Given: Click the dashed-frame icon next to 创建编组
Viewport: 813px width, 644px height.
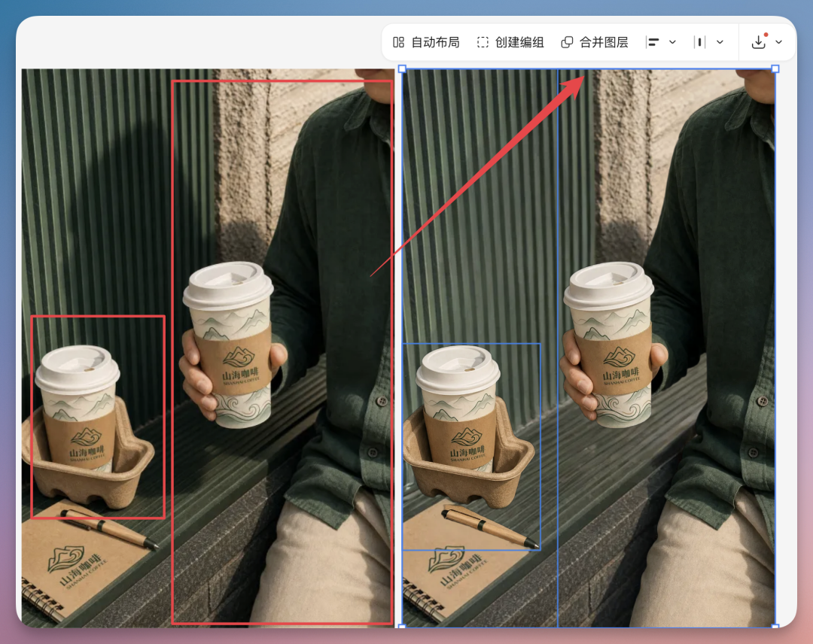Looking at the screenshot, I should [483, 42].
